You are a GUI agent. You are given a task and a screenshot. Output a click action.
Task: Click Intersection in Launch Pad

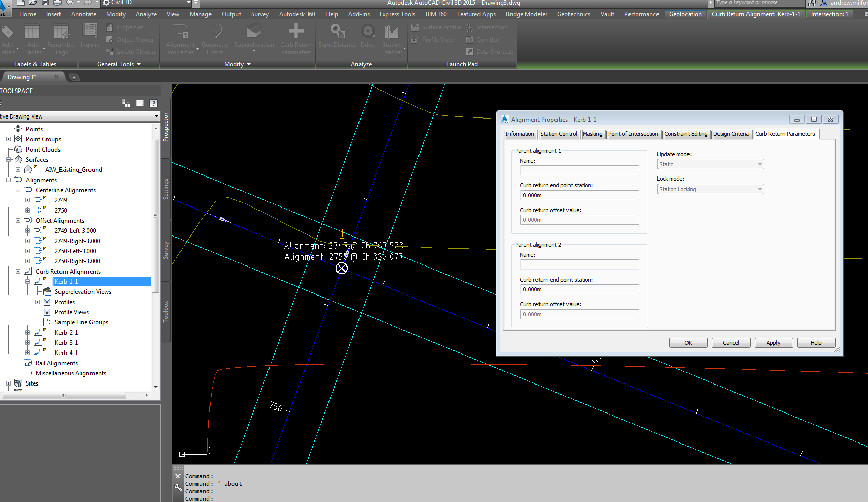(x=487, y=27)
